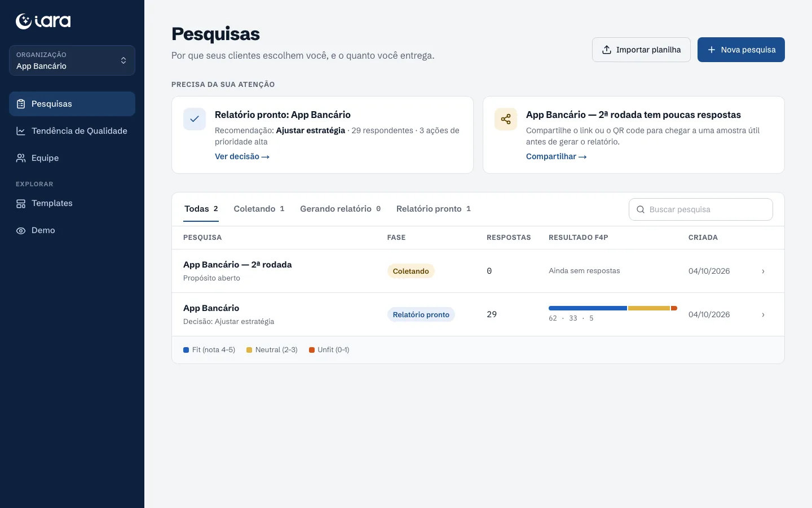Click the eye icon beside Demo
812x508 pixels.
pos(21,231)
